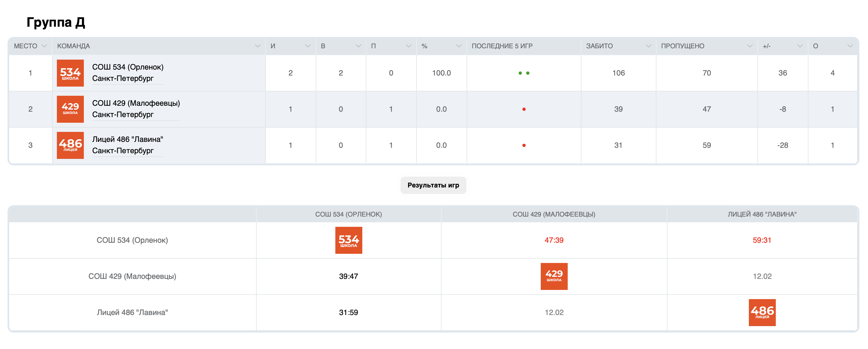Image resolution: width=868 pixels, height=349 pixels.
Task: Expand the +/- column chevron
Action: point(800,46)
